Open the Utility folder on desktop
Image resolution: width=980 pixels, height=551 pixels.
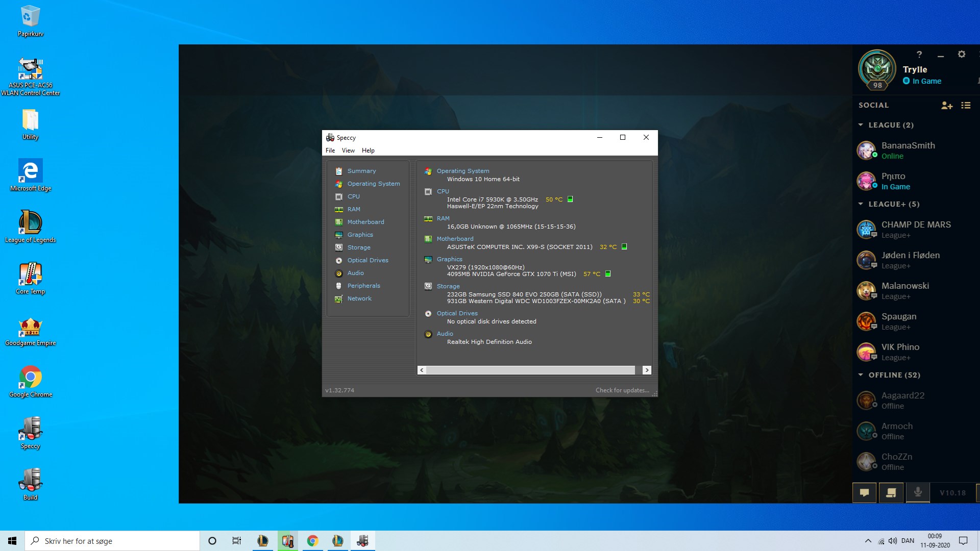click(30, 125)
